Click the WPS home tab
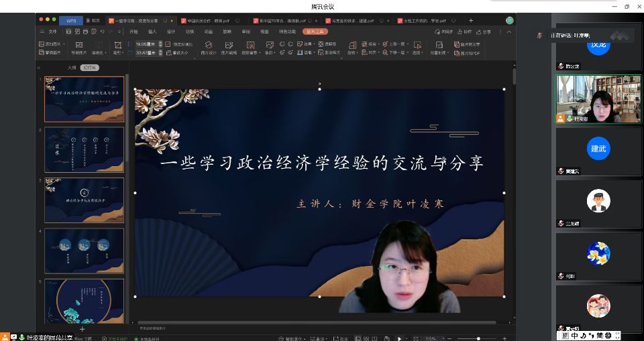Screen dimensions: 644x341 [71, 21]
